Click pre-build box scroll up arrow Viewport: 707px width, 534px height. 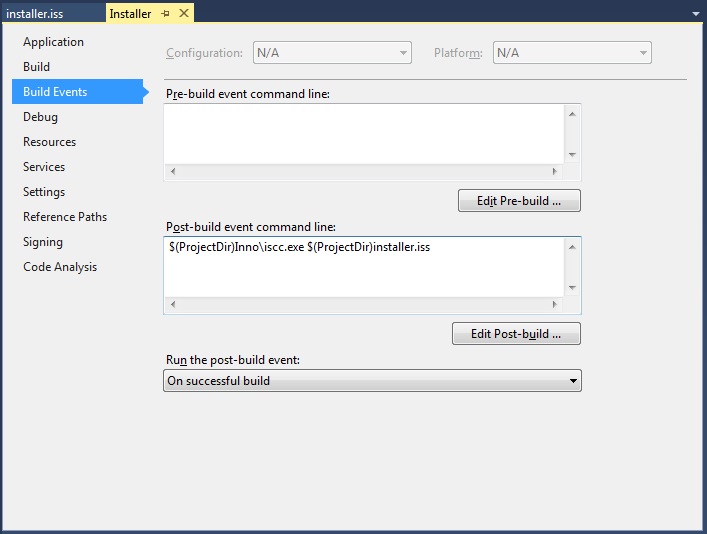pyautogui.click(x=572, y=114)
